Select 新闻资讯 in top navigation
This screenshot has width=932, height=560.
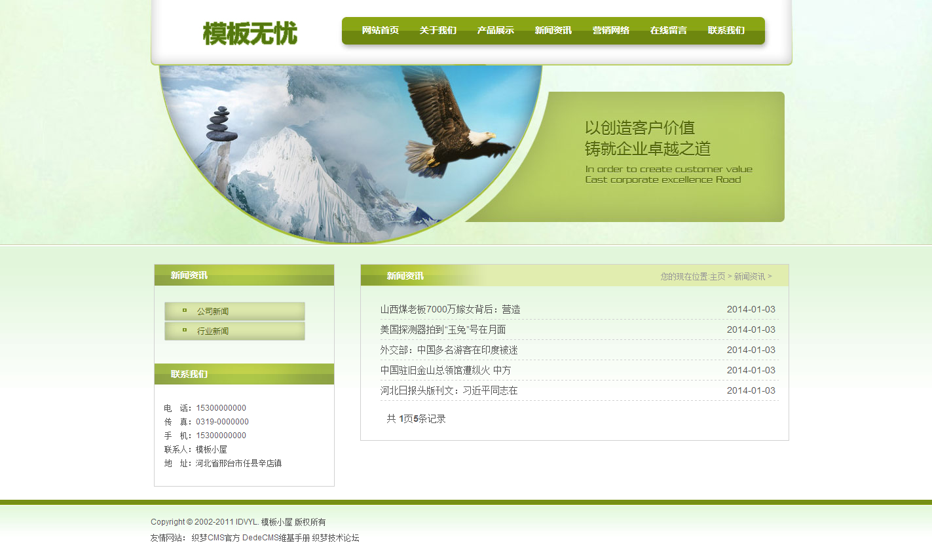point(553,31)
